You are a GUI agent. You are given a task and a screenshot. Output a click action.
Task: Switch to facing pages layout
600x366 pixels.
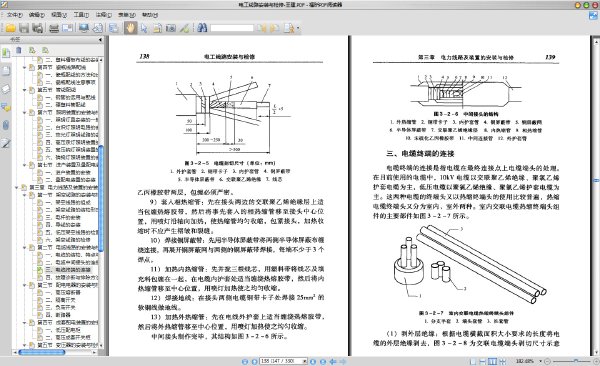pyautogui.click(x=492, y=361)
